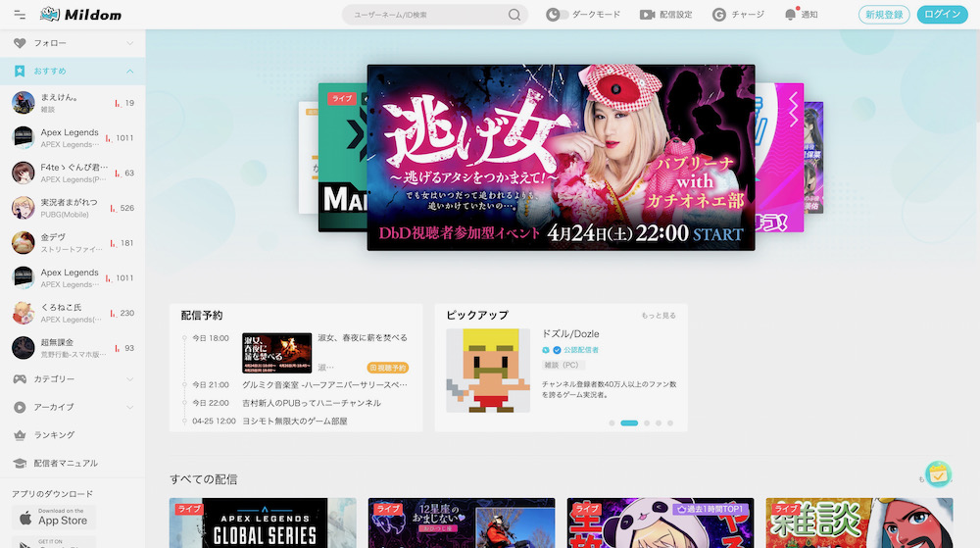Select the last pickup carousel dot
The width and height of the screenshot is (980, 548).
[x=671, y=423]
